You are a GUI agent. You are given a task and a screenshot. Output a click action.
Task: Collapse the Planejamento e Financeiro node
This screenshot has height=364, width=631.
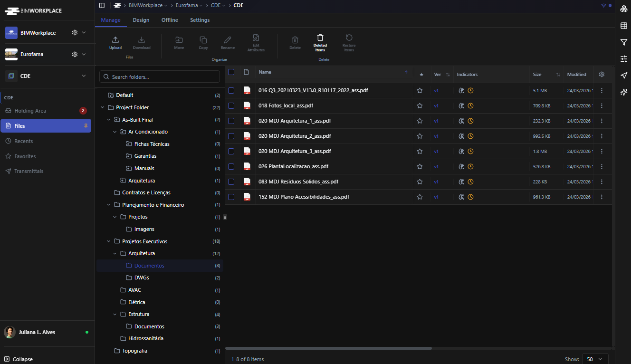click(109, 205)
